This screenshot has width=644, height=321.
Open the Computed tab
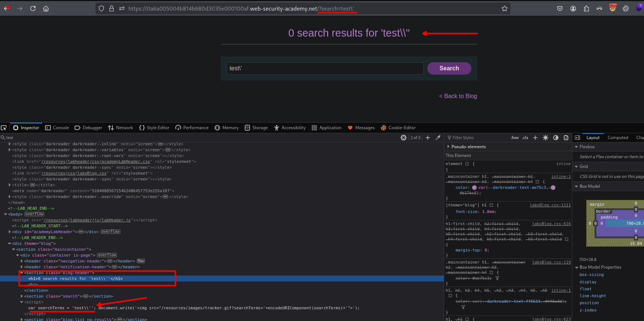[618, 138]
